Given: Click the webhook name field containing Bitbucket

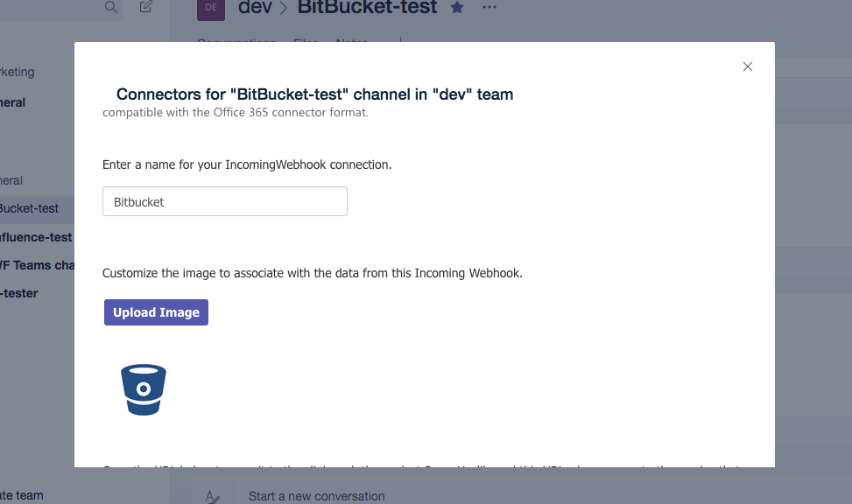Looking at the screenshot, I should tap(225, 201).
